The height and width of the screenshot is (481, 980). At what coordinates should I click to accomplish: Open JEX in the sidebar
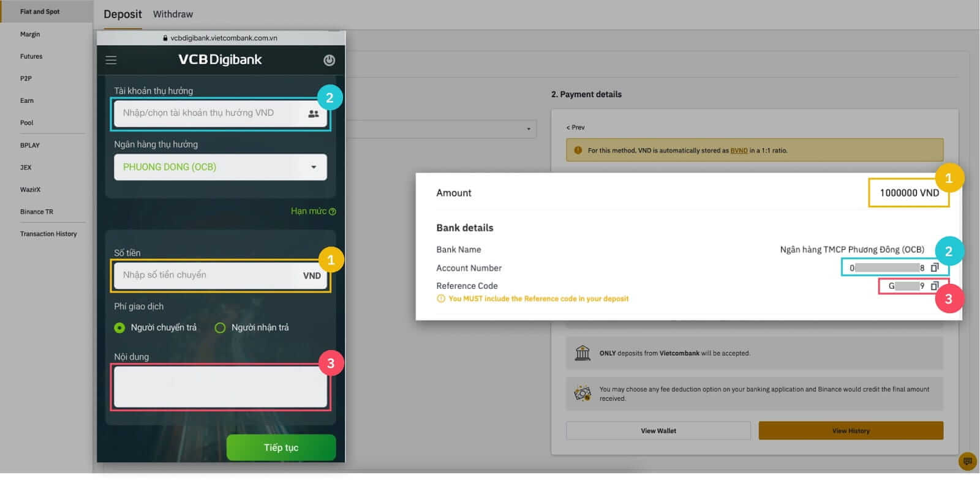(x=26, y=167)
